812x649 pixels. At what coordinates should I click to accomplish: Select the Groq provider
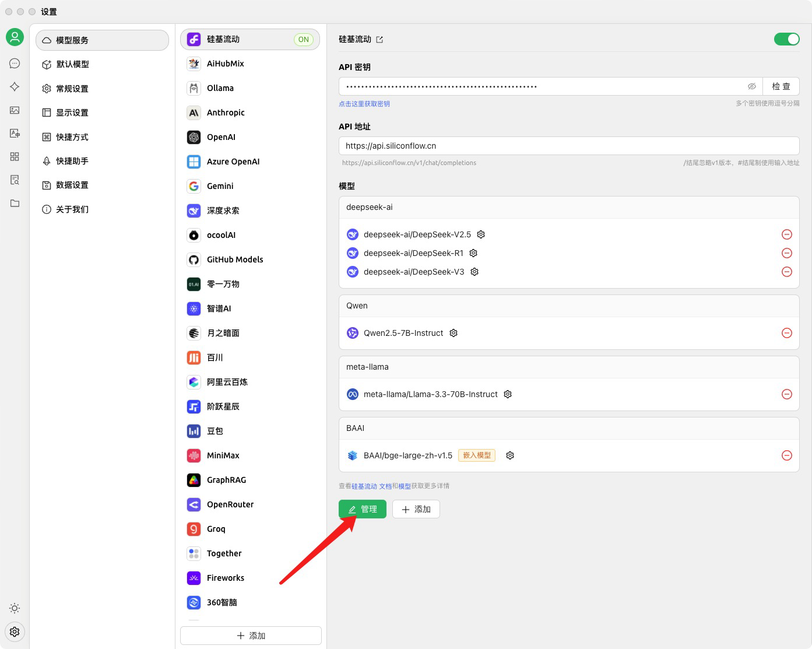coord(250,529)
